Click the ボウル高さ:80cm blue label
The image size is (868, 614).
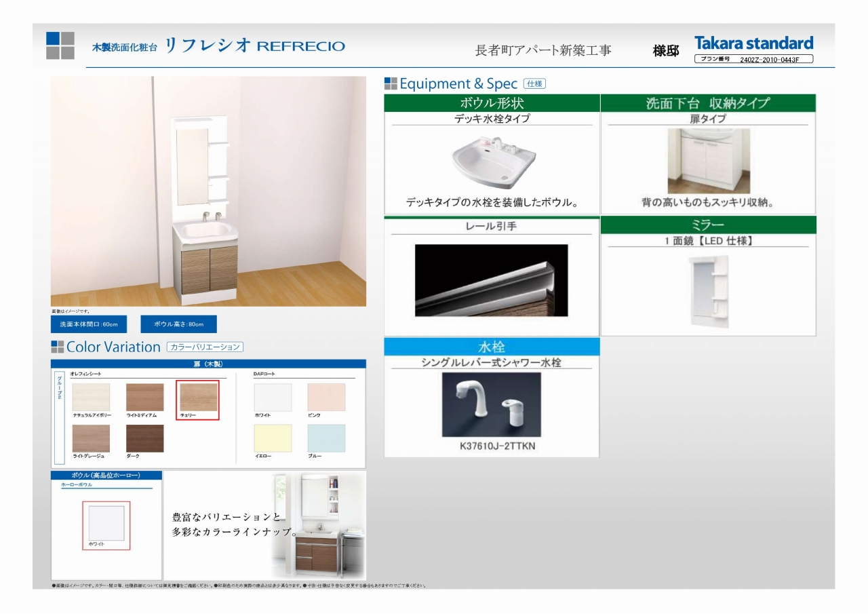coord(178,324)
